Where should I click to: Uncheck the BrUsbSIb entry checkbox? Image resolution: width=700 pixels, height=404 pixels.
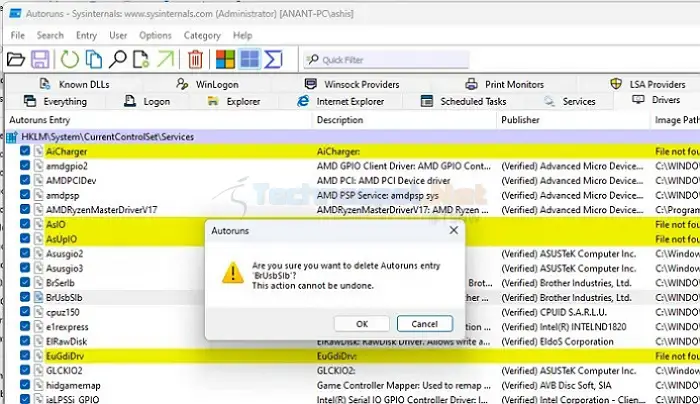tap(25, 297)
